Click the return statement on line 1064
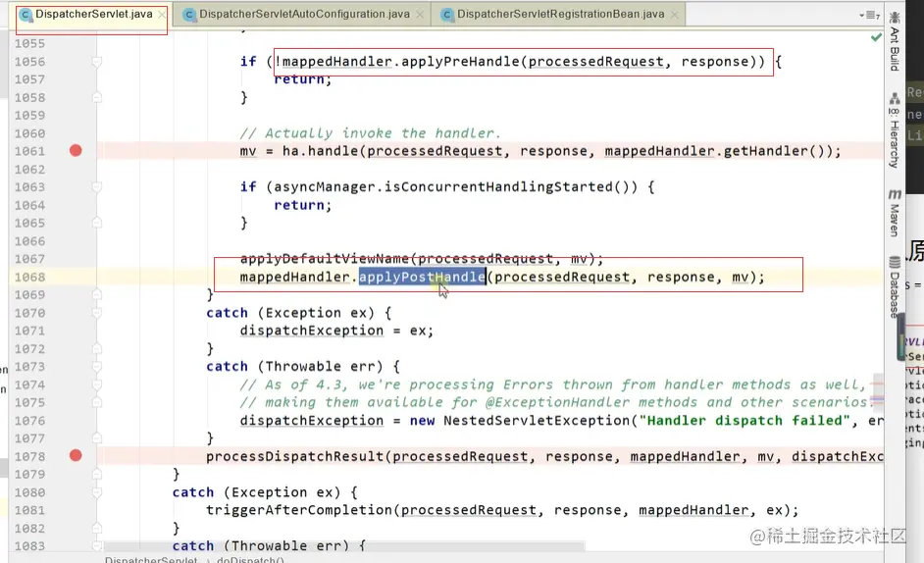Screen dimensions: 924x563 coord(303,206)
